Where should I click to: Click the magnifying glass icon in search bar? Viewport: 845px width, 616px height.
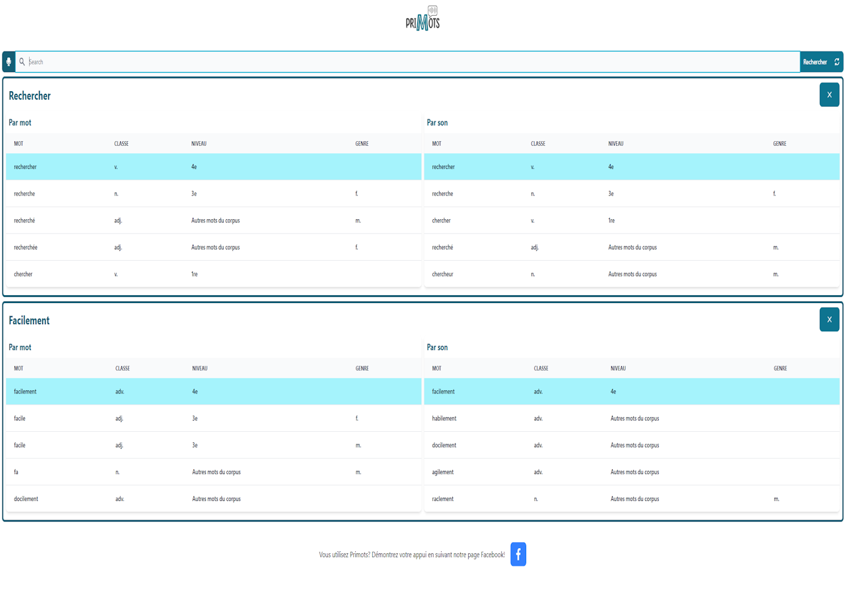pyautogui.click(x=22, y=62)
